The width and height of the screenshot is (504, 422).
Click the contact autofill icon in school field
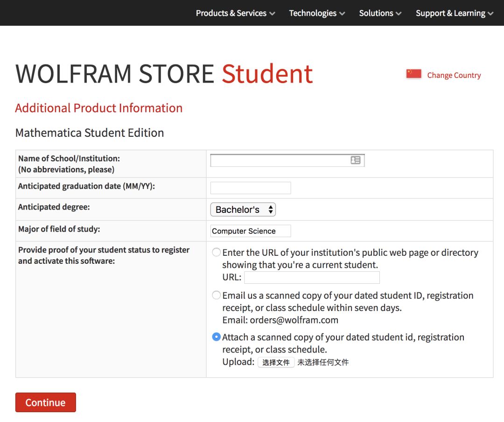pos(356,160)
